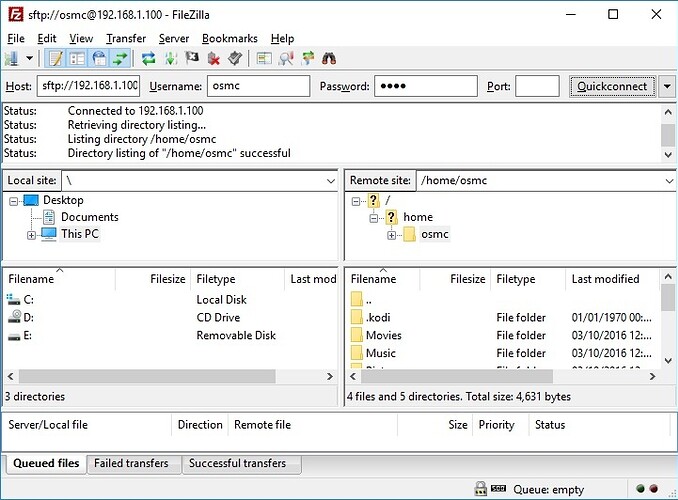
Task: Toggle directory comparison
Action: point(286,58)
